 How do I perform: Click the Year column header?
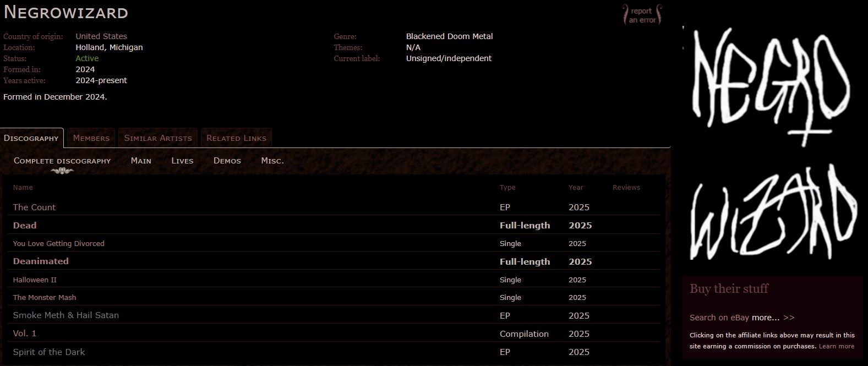point(576,188)
